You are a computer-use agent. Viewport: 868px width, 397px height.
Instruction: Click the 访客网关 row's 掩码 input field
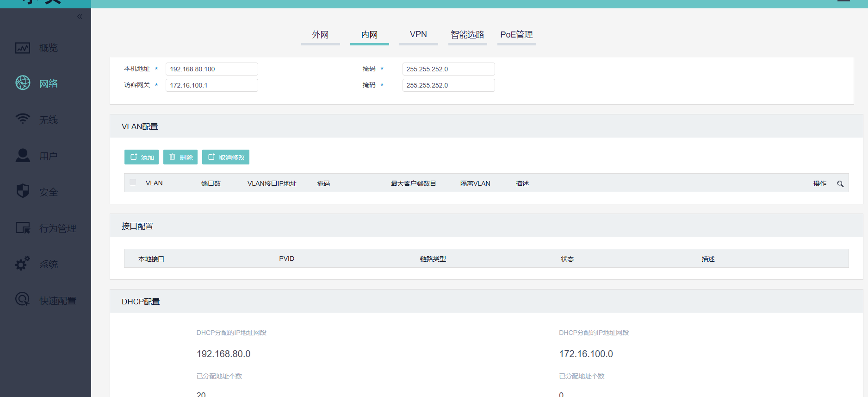tap(449, 85)
